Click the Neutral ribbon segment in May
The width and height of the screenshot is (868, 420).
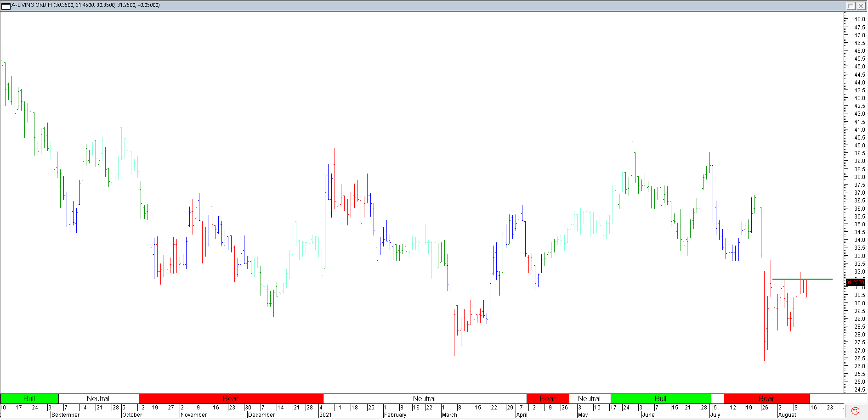[x=590, y=398]
